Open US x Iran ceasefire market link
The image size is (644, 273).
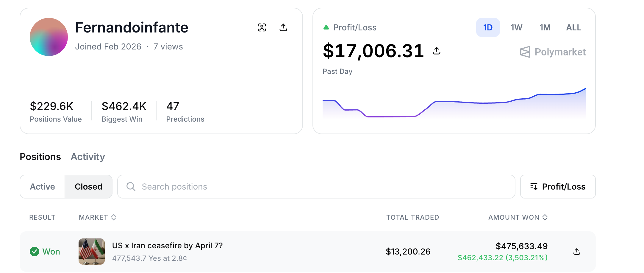click(167, 246)
